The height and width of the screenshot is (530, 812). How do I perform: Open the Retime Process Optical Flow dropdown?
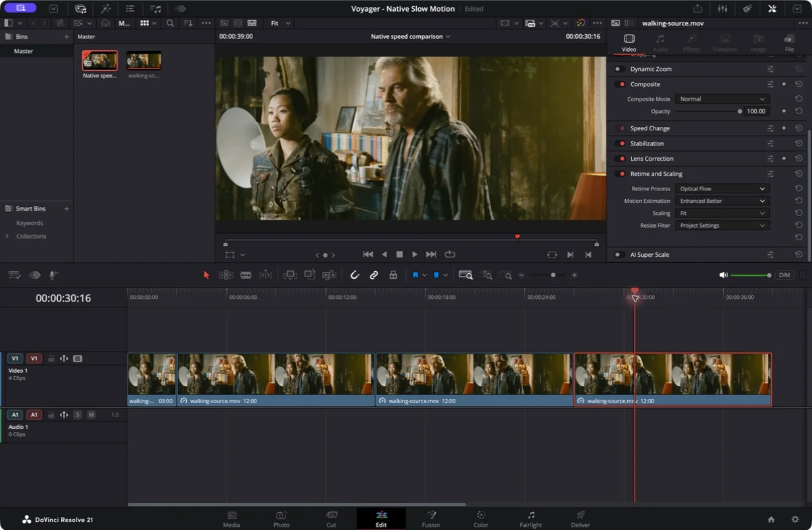click(x=722, y=189)
